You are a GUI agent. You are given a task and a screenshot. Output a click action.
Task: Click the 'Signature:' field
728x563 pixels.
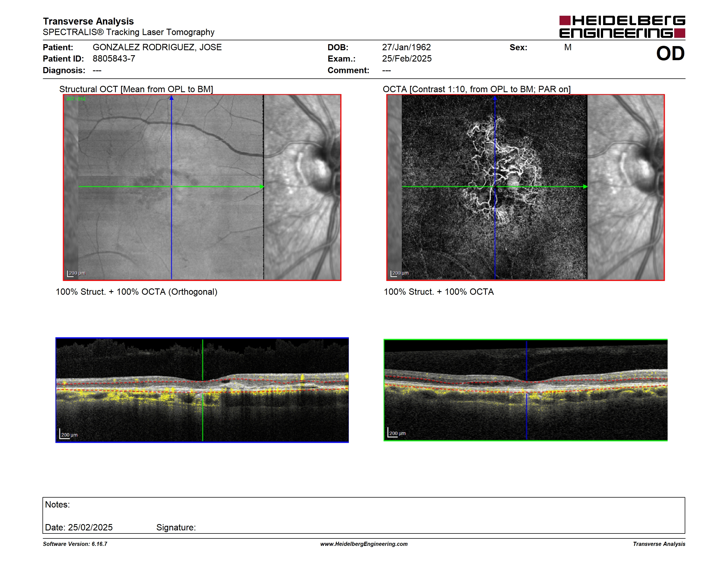coord(176,528)
